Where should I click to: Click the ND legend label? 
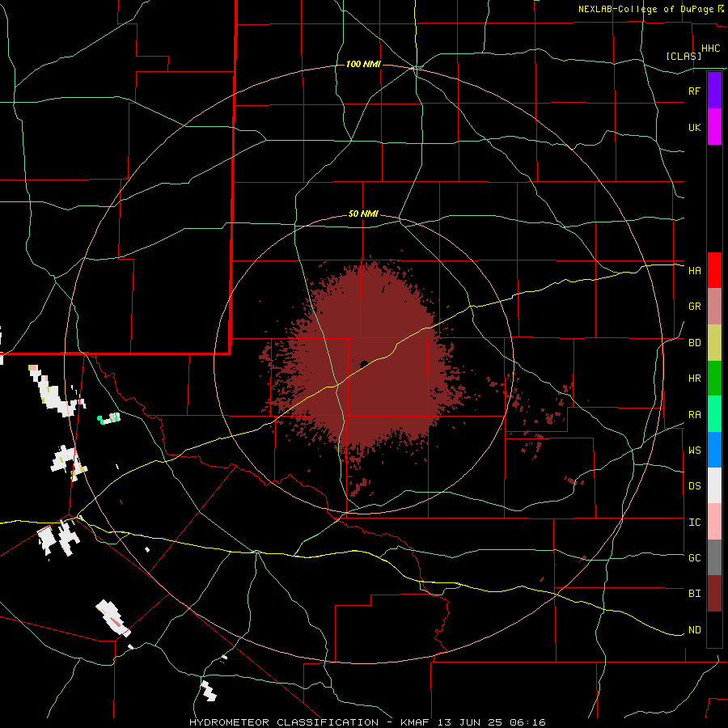694,630
